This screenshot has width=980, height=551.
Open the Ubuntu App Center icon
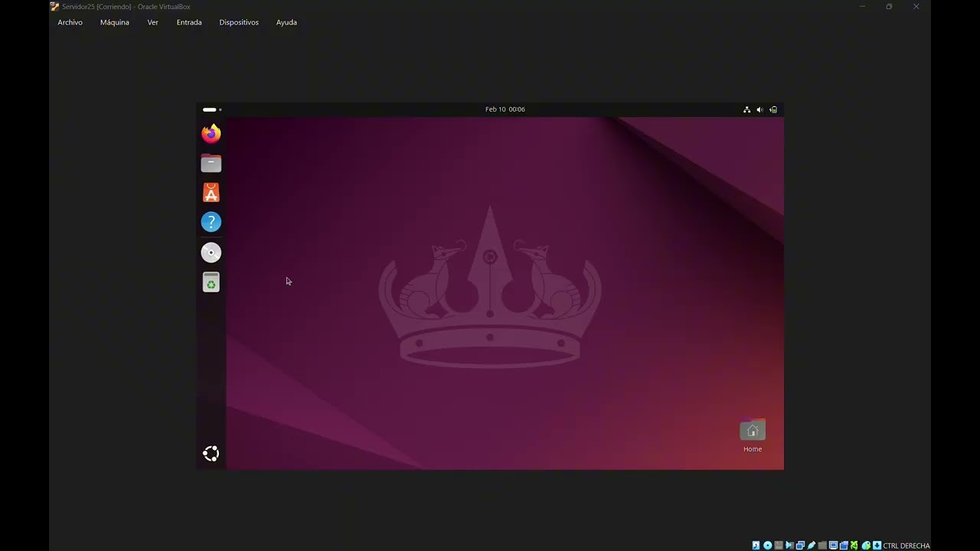(211, 193)
